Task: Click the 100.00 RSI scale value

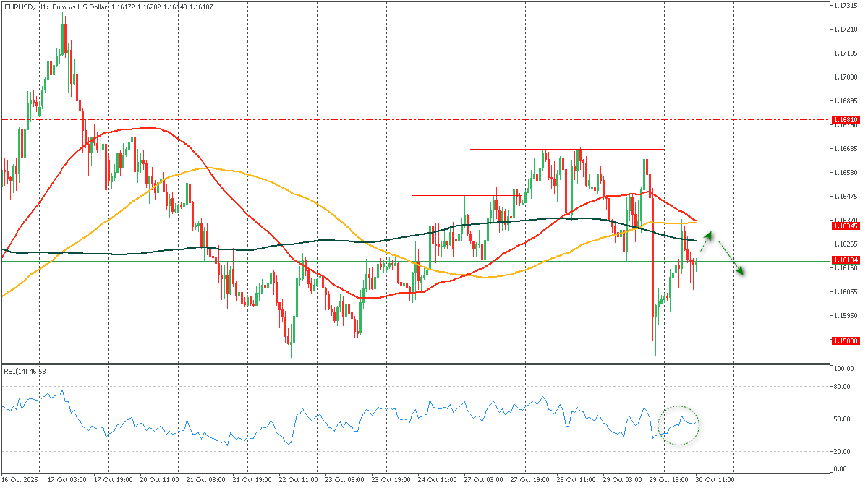Action: tap(845, 369)
